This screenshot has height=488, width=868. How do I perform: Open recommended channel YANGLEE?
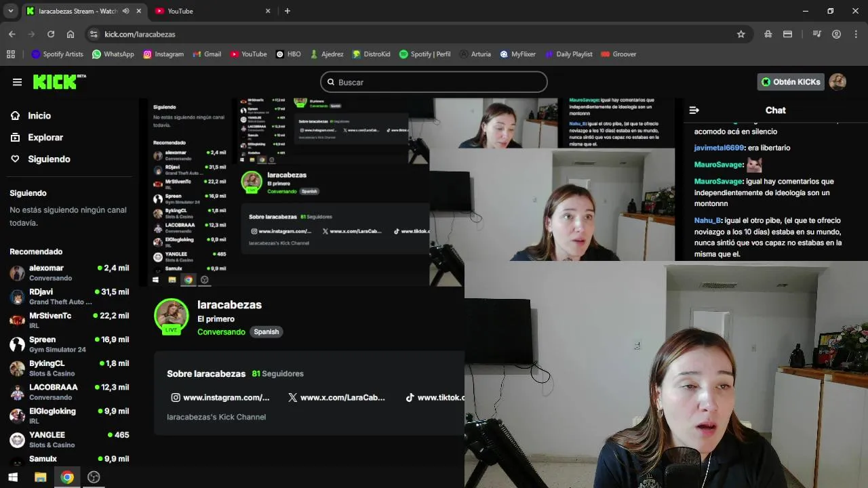[69, 439]
